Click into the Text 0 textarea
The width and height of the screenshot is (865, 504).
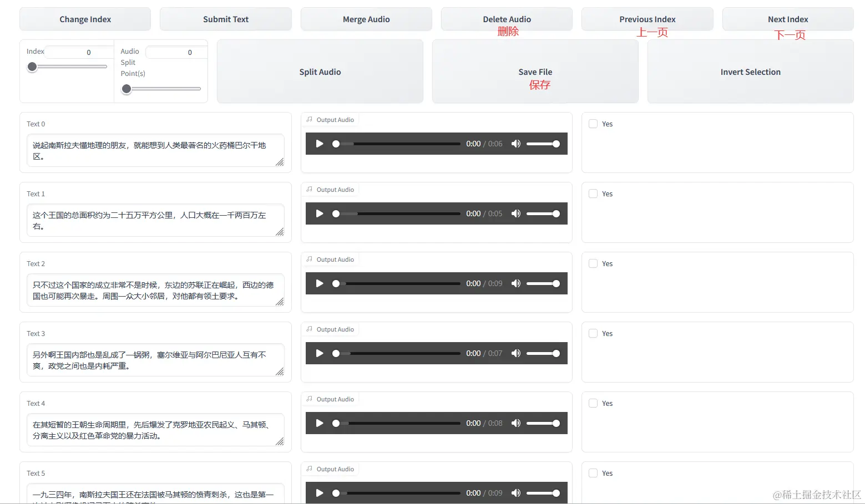(x=155, y=150)
